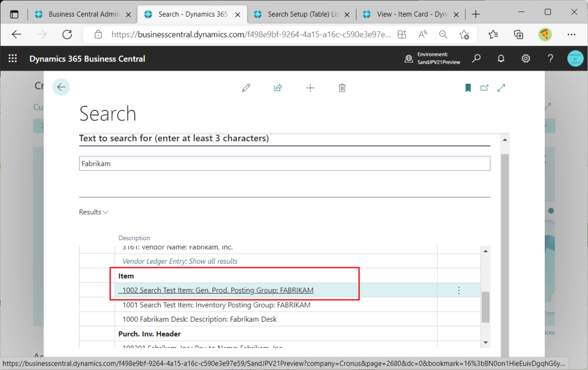The image size is (588, 370).
Task: Switch to the View - Item Card tab
Action: (x=412, y=14)
